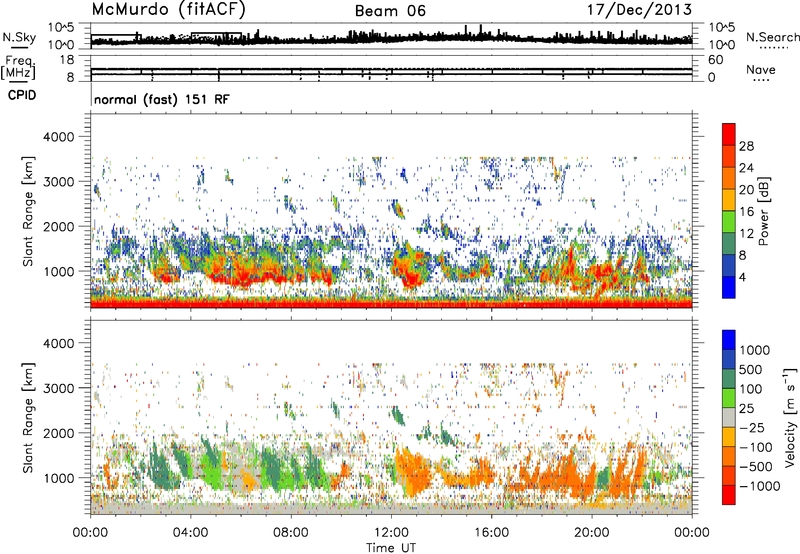The height and width of the screenshot is (554, 800).
Task: Click the 'Velocity [m s-1]' colorbar label
Action: click(790, 418)
